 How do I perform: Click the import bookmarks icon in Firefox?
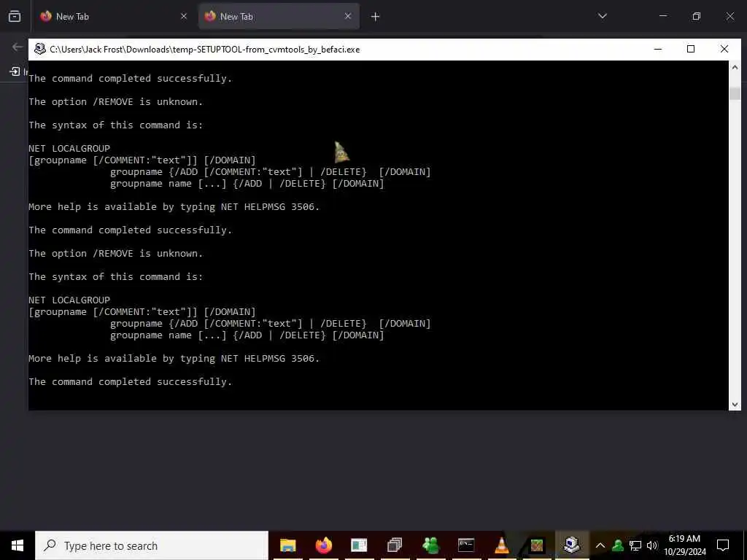point(15,71)
